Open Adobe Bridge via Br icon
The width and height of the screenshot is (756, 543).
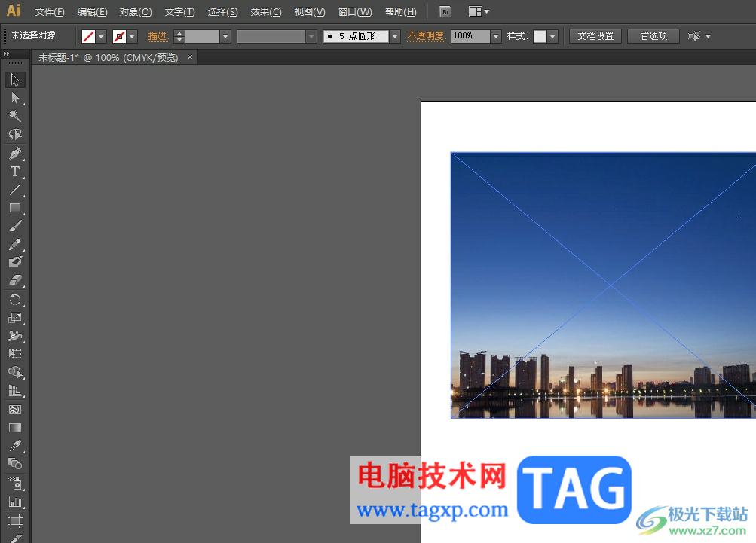point(446,11)
